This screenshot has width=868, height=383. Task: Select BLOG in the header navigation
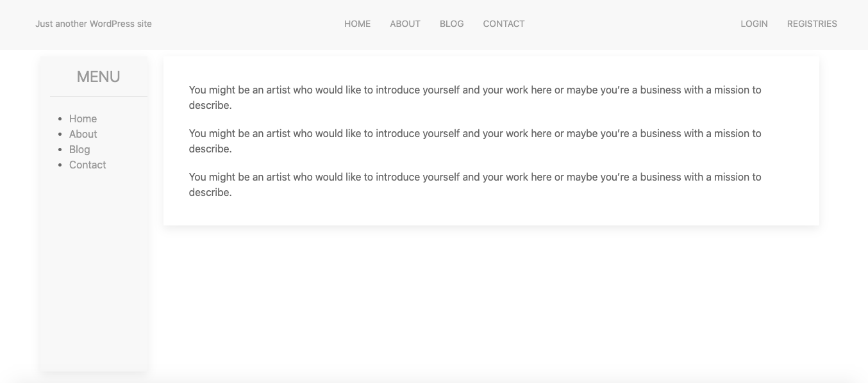click(x=451, y=24)
